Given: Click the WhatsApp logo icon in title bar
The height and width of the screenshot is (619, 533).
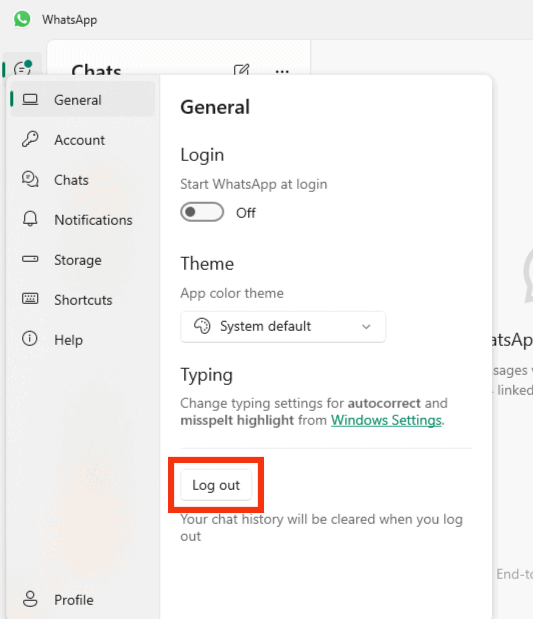Looking at the screenshot, I should (22, 19).
